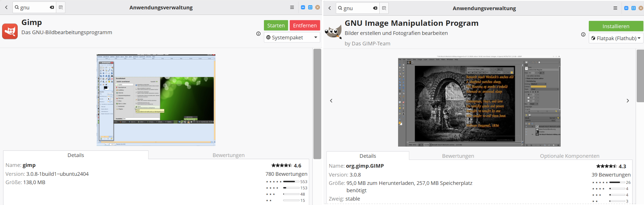The image size is (644, 205).
Task: Click package name 'org.gimp.GIMP'
Action: tap(365, 166)
